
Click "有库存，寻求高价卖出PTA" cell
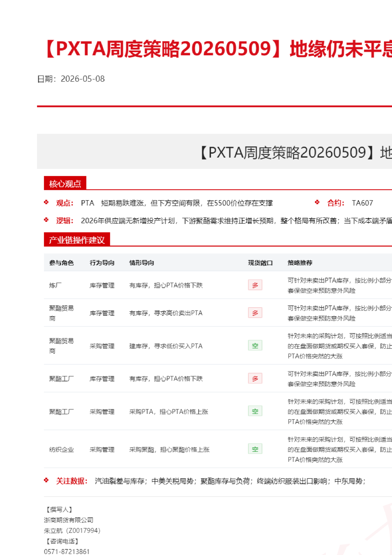pos(166,313)
